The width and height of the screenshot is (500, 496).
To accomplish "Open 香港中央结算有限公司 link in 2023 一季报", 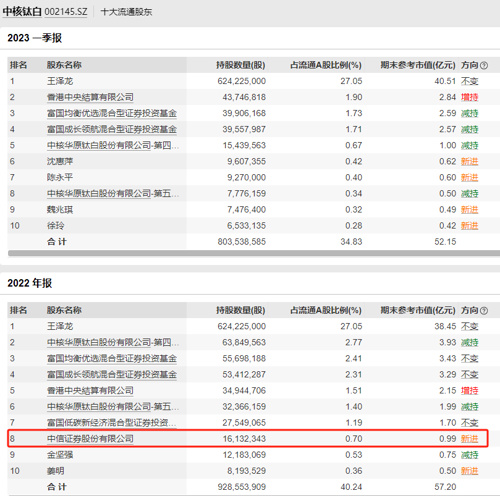I will (x=90, y=97).
